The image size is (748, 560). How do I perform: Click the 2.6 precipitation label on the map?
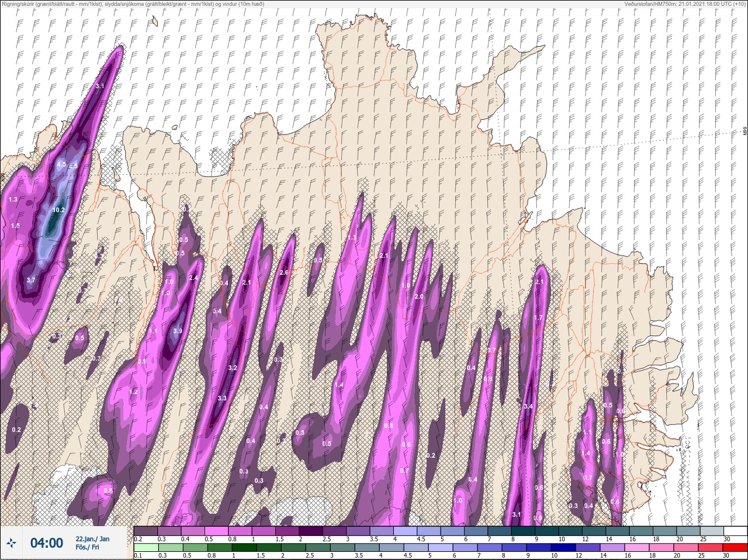coord(284,272)
